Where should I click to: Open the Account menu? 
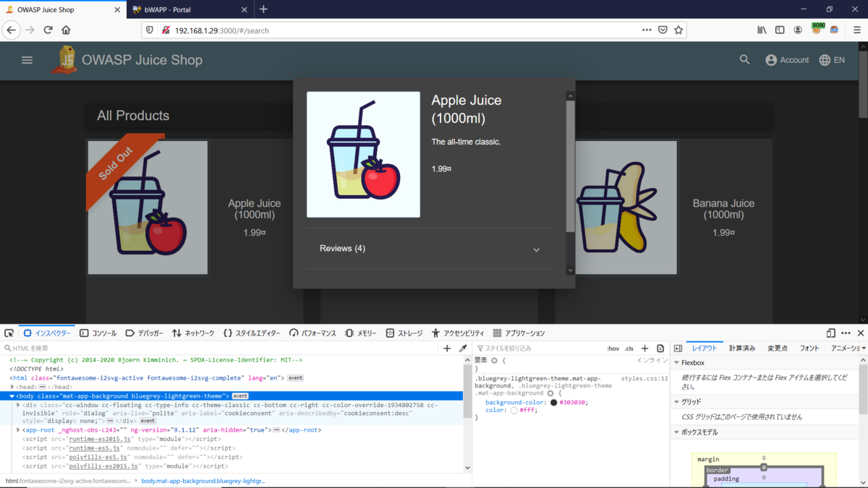(x=787, y=60)
